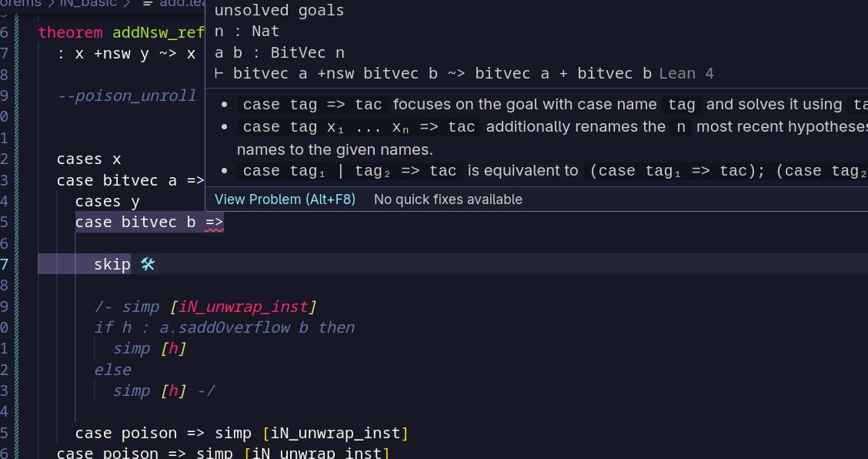Click on the cases x tactic line

(x=88, y=159)
